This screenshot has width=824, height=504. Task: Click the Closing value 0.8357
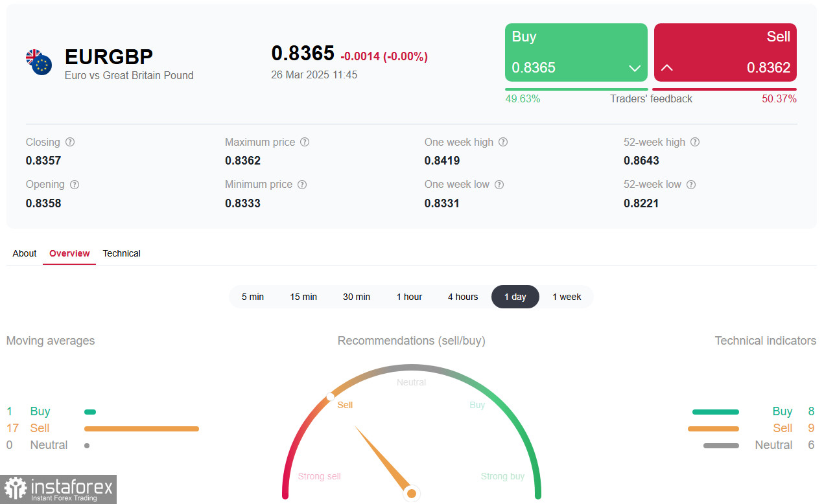pos(43,161)
